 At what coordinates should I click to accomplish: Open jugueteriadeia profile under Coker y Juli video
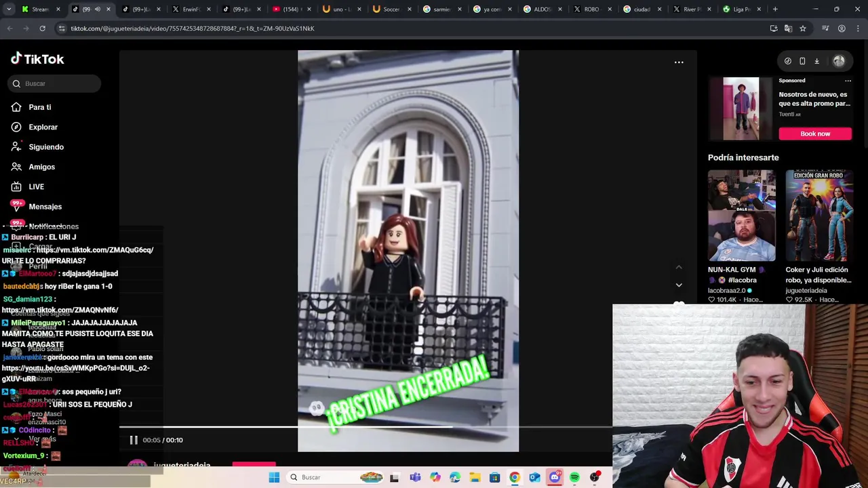[806, 290]
